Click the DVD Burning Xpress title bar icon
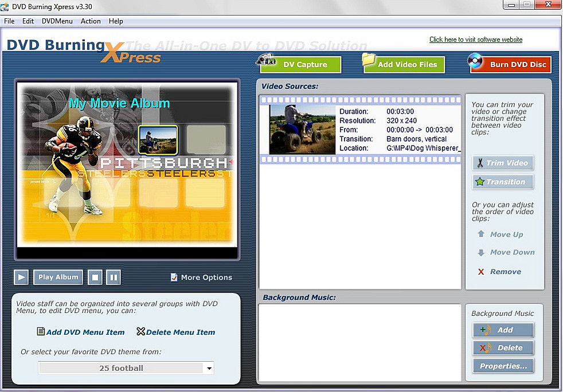 [x=5, y=6]
